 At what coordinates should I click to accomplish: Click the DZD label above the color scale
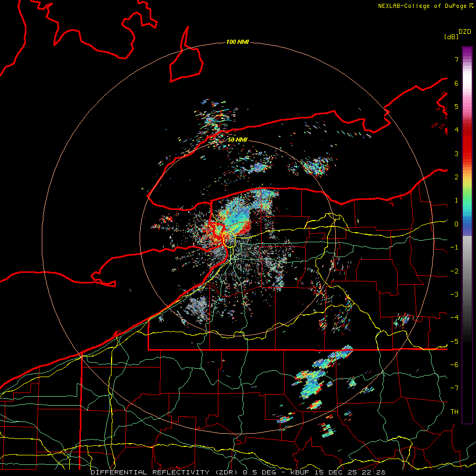(x=465, y=32)
